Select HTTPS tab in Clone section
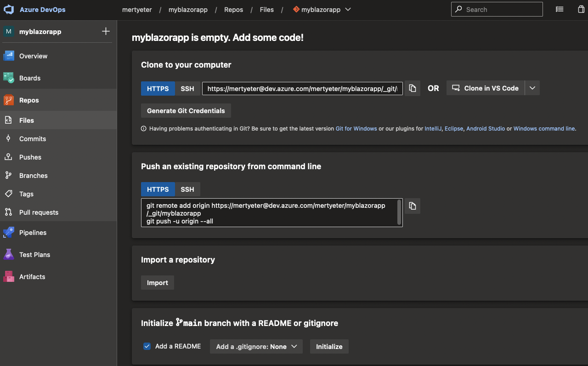Screen dimensions: 588x366 [158, 89]
